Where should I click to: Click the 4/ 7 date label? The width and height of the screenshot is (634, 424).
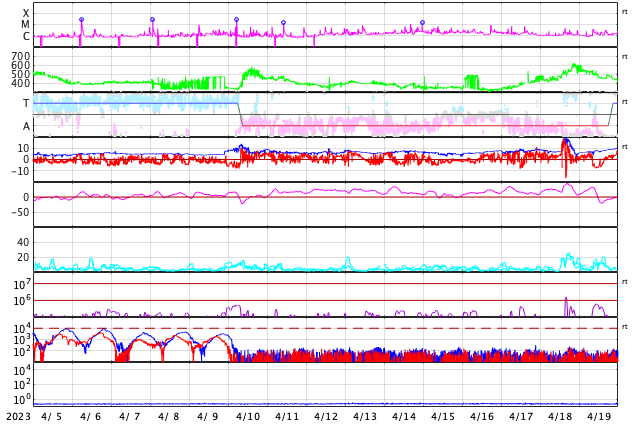pos(130,416)
